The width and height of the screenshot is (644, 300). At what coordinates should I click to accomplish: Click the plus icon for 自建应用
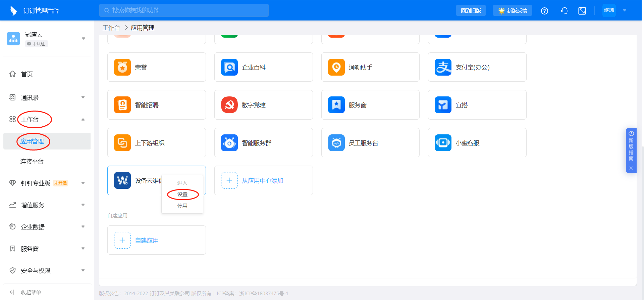point(122,240)
